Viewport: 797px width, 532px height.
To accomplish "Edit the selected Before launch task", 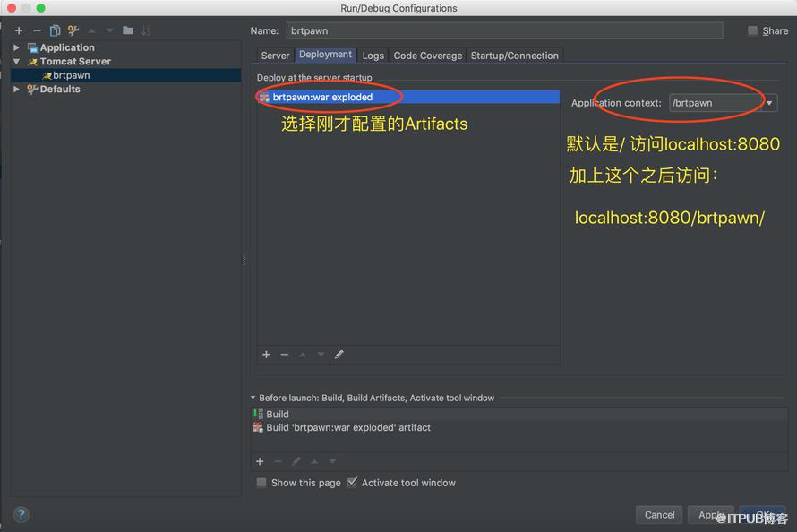I will click(296, 461).
